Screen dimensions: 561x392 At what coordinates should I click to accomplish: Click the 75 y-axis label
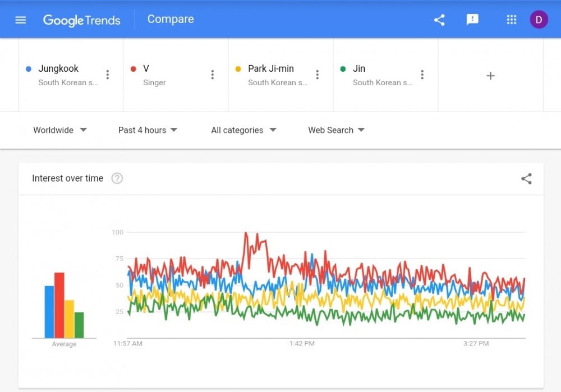(119, 259)
